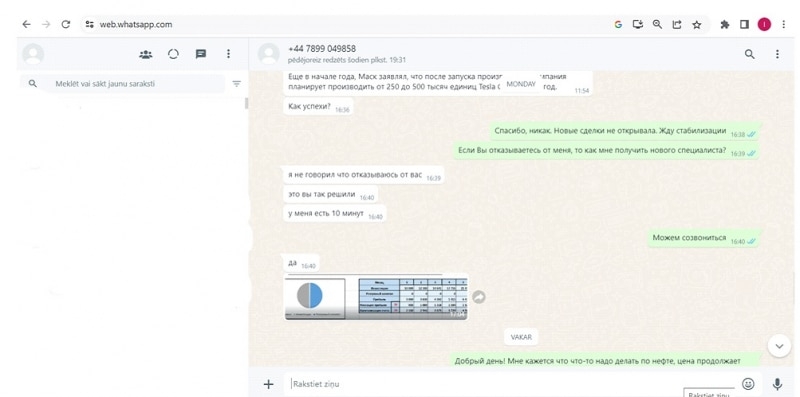Open contact info for +44 7899 049858
The height and width of the screenshot is (397, 800).
[322, 49]
